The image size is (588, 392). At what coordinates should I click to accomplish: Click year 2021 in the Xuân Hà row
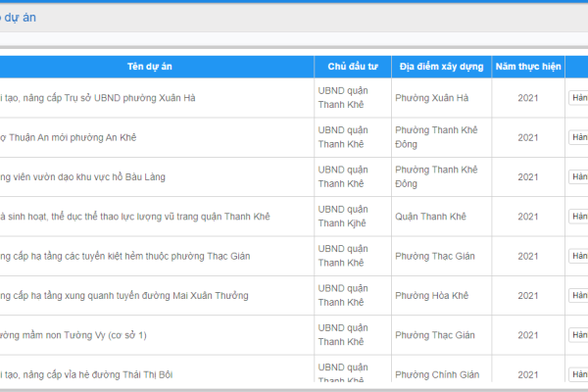(528, 98)
